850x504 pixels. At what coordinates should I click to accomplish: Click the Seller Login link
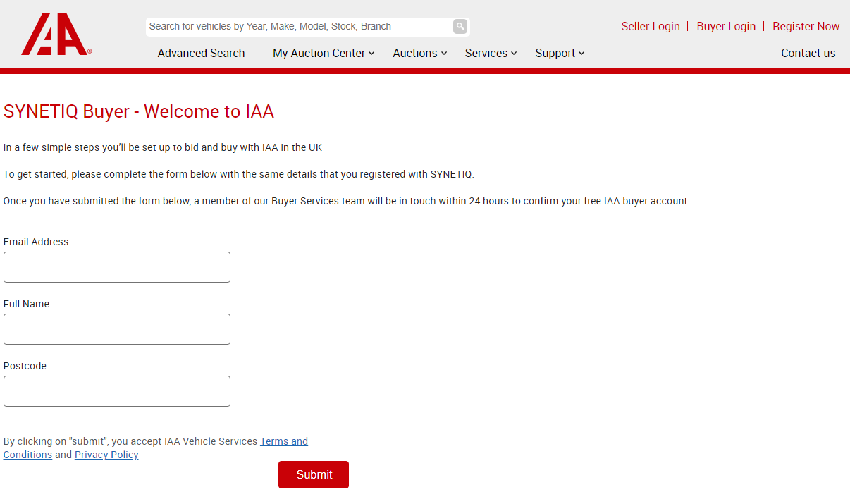tap(651, 26)
